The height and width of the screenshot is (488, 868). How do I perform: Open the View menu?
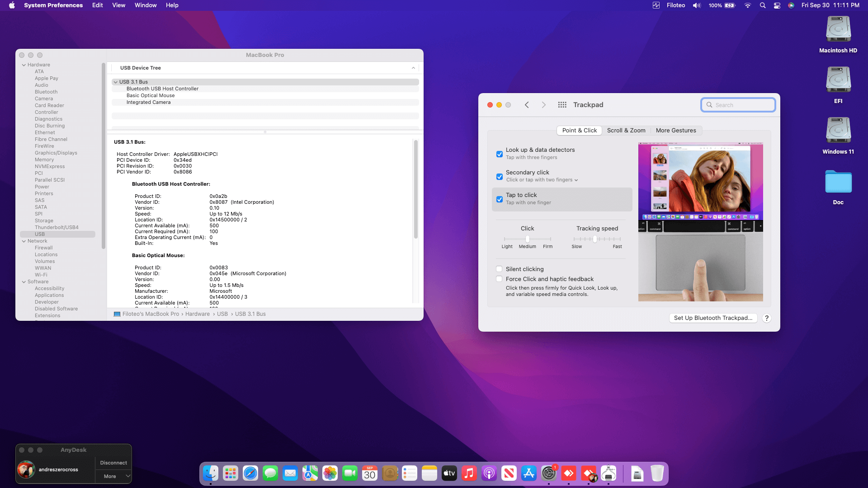119,5
